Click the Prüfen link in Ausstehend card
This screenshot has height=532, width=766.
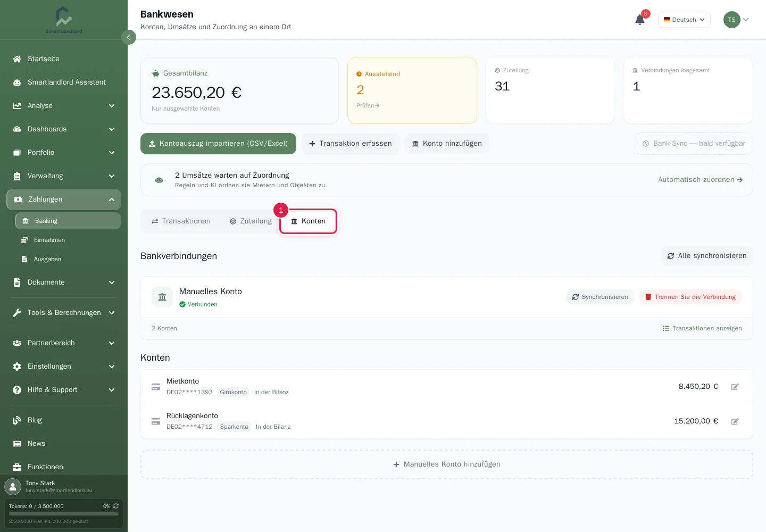coord(368,106)
